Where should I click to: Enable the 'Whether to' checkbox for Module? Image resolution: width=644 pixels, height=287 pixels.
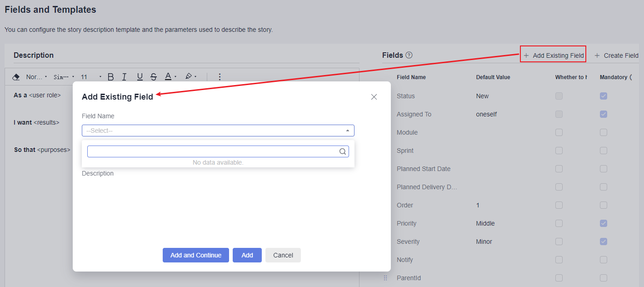click(559, 132)
